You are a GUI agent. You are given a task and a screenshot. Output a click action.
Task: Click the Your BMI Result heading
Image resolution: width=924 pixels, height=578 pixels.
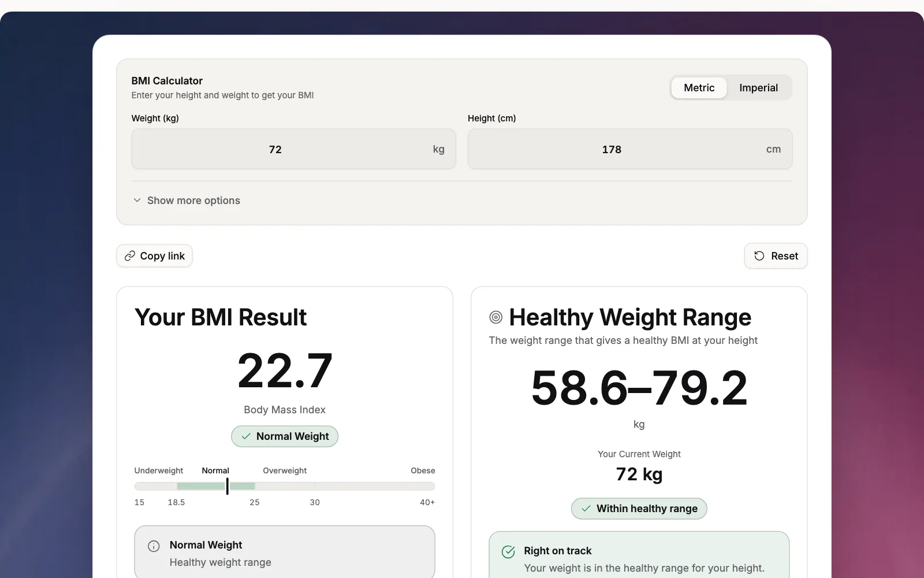221,317
